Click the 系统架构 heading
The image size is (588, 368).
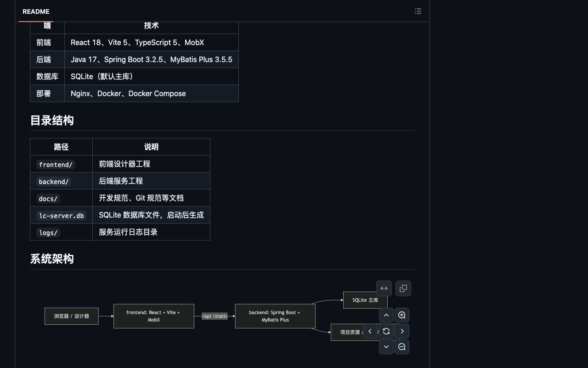click(x=52, y=259)
